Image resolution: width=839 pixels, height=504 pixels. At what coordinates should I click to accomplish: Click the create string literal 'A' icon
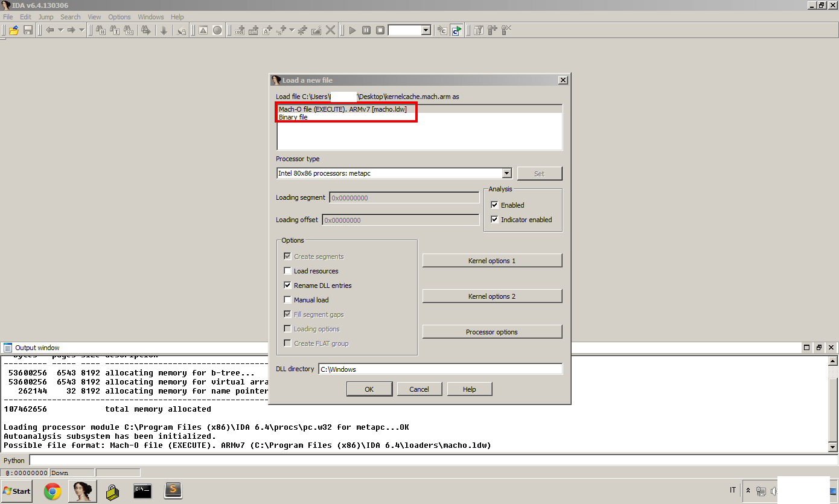(267, 30)
